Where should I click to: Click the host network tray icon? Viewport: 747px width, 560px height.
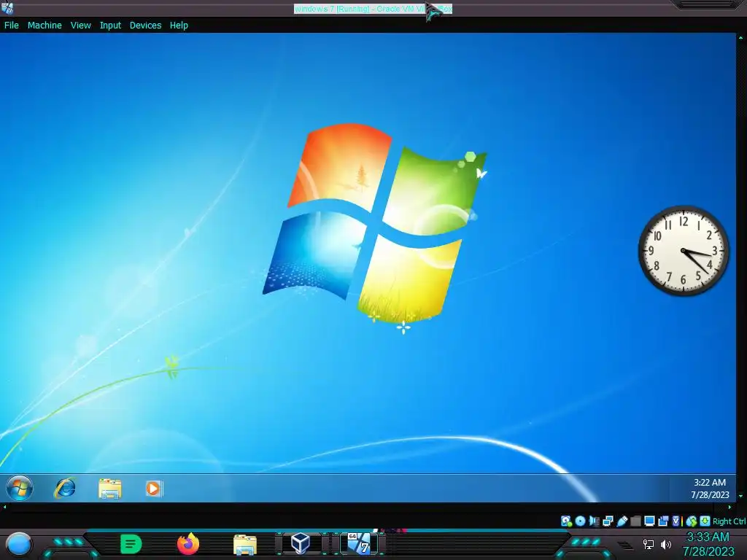[x=649, y=544]
